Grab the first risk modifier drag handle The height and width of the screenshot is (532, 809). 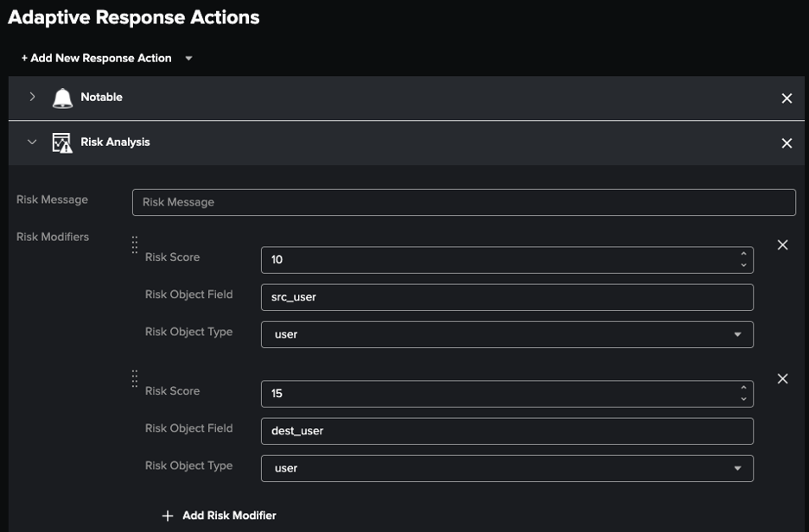[x=135, y=245]
